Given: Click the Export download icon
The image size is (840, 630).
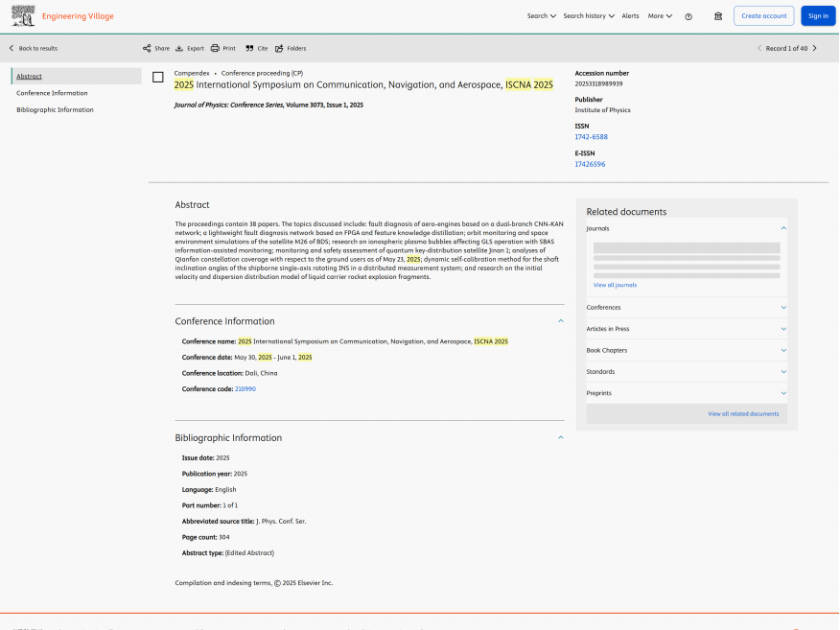Looking at the screenshot, I should coord(179,48).
